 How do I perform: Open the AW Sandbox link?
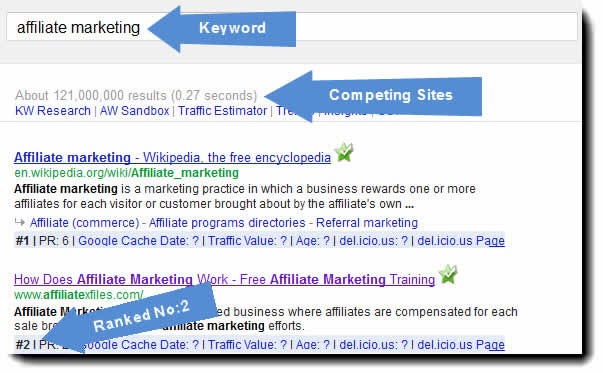click(x=135, y=111)
